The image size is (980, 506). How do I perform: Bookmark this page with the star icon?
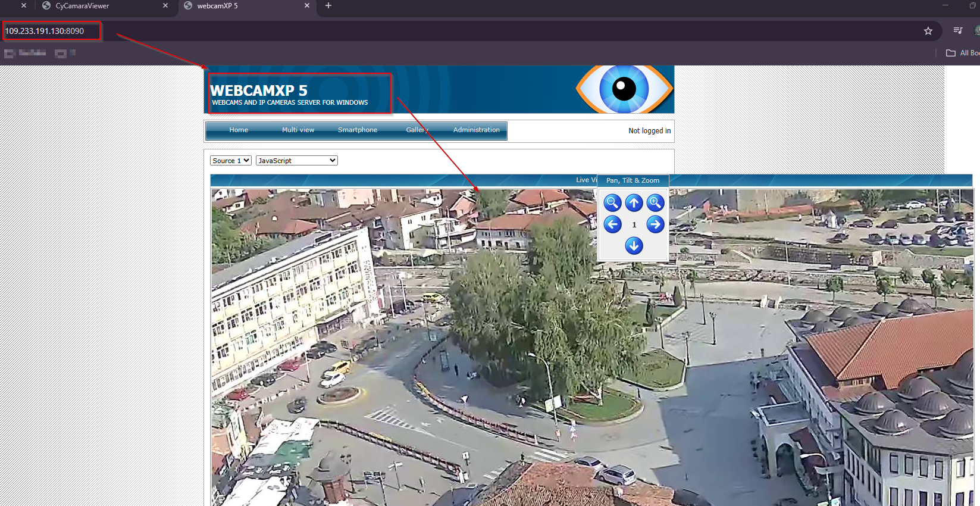(x=928, y=31)
